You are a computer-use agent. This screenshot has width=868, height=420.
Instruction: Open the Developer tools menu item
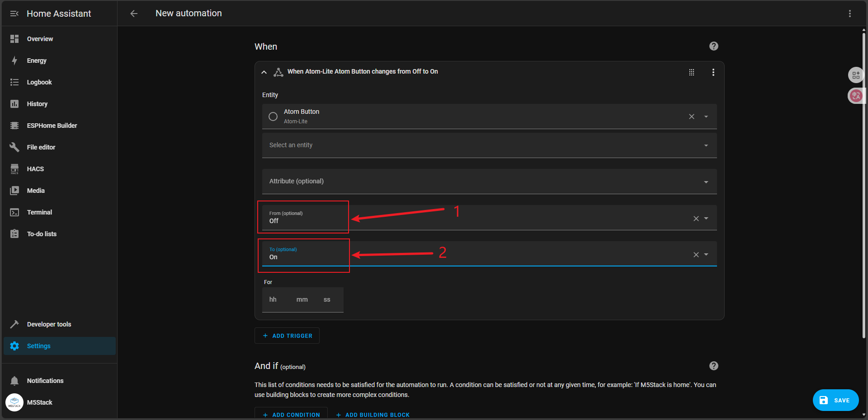click(60, 324)
